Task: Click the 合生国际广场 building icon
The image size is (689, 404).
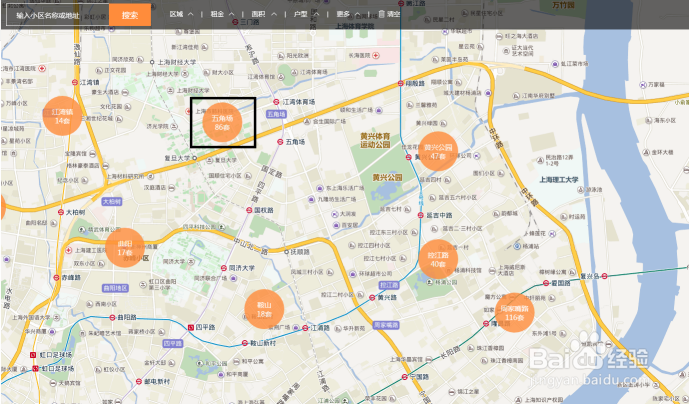Action: (x=309, y=121)
